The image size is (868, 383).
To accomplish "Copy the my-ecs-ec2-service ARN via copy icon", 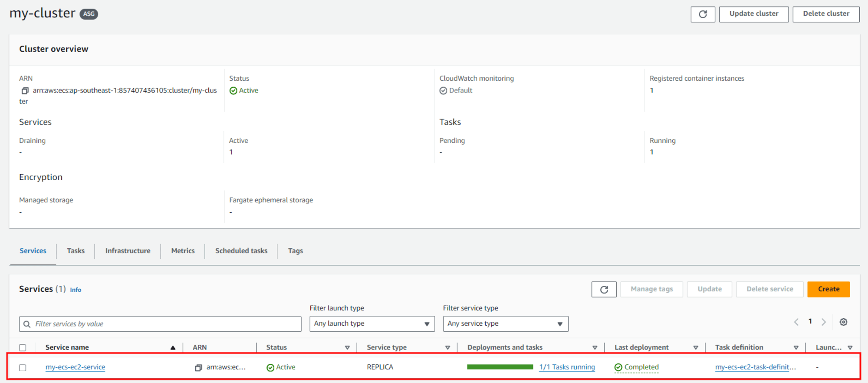I will coord(198,368).
